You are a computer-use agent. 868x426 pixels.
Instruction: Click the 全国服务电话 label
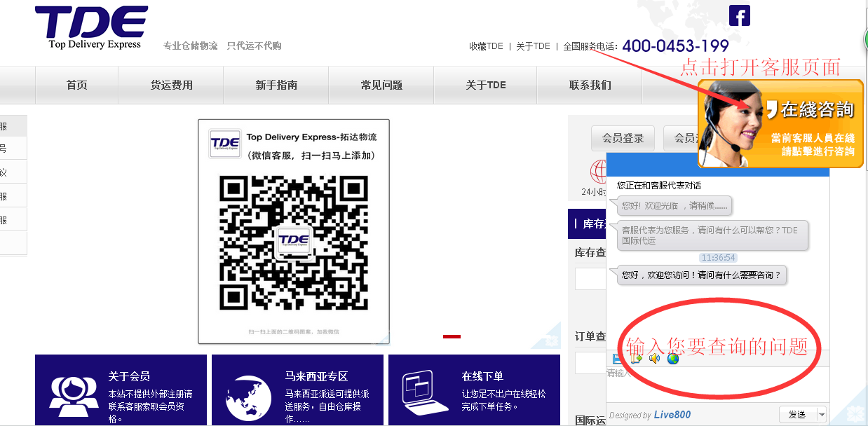point(590,46)
